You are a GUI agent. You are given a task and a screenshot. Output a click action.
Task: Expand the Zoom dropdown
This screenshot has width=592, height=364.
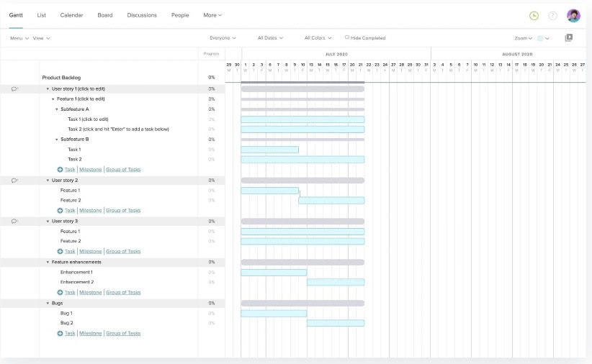tap(524, 38)
